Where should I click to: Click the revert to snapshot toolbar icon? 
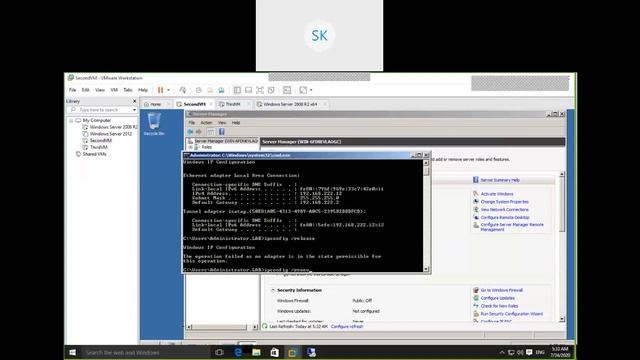[x=210, y=90]
